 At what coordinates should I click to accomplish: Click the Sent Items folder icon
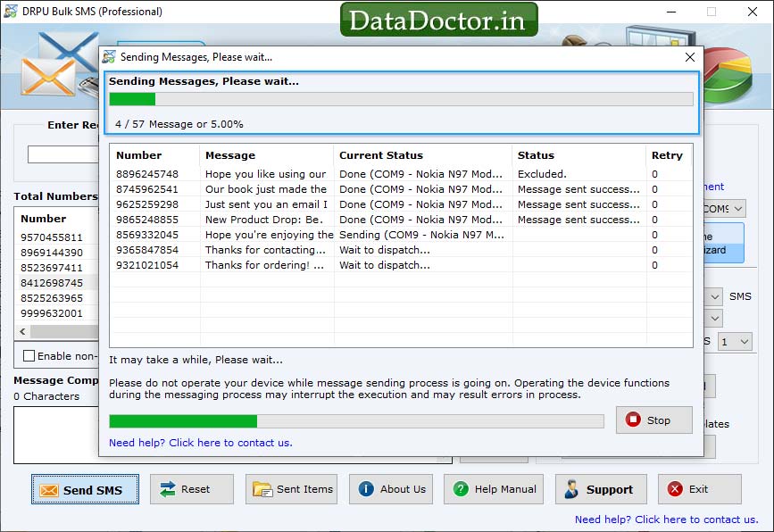click(262, 489)
